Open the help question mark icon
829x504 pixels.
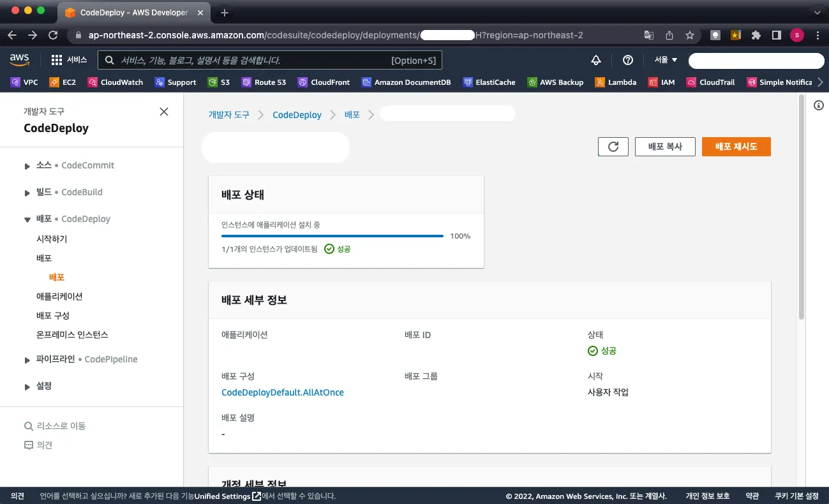(x=628, y=60)
